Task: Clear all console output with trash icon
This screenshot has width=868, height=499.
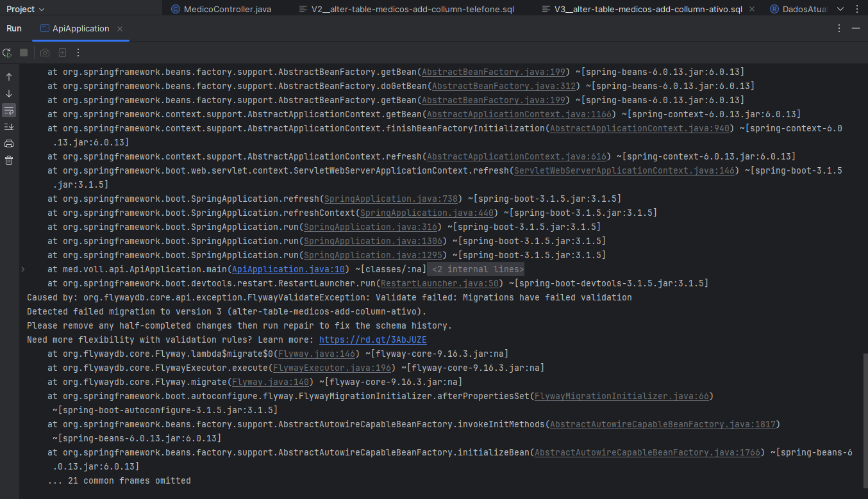Action: click(9, 160)
